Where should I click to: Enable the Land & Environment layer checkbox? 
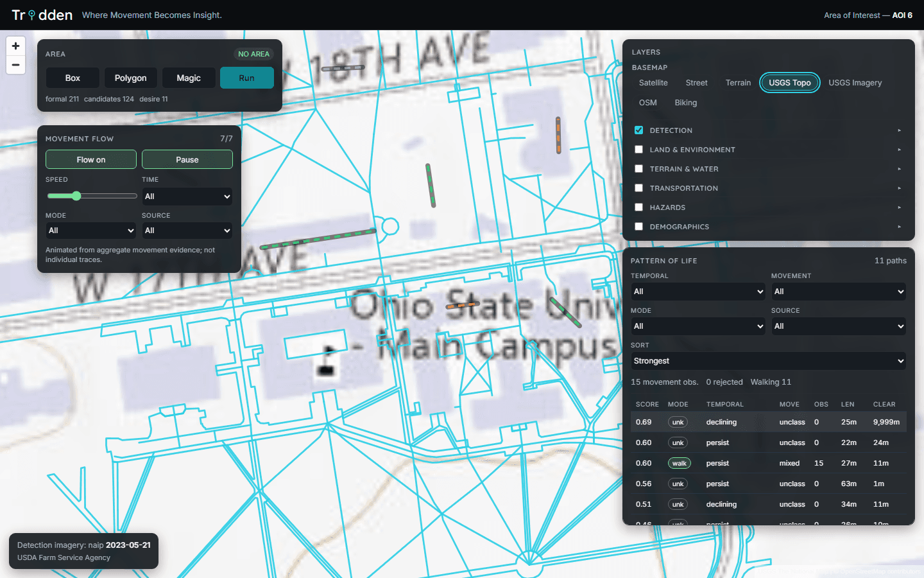click(x=638, y=149)
